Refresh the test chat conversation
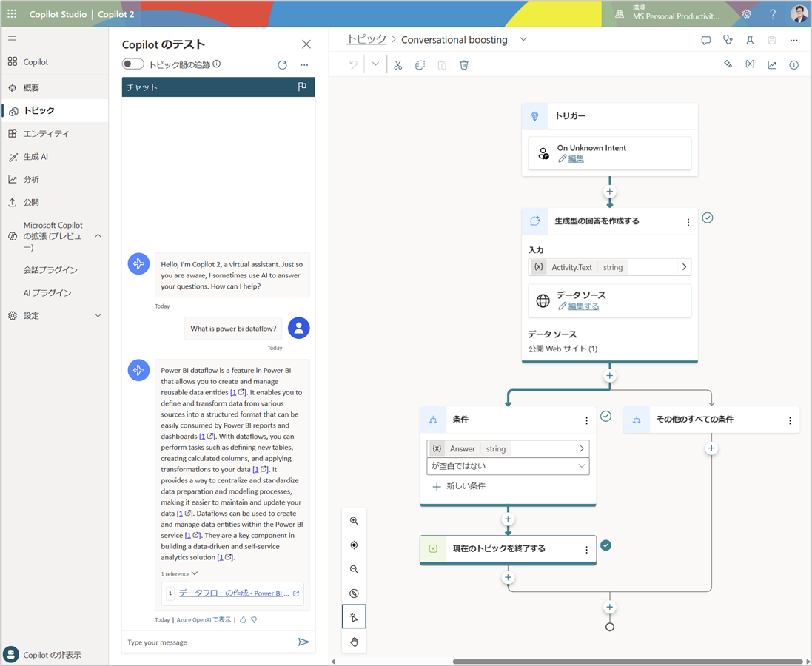 point(282,64)
